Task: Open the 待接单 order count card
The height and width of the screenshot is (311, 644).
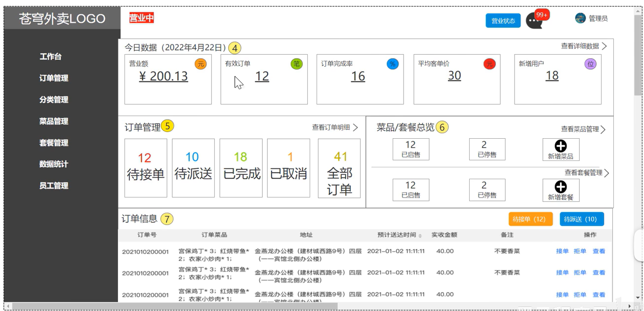Action: click(x=146, y=168)
